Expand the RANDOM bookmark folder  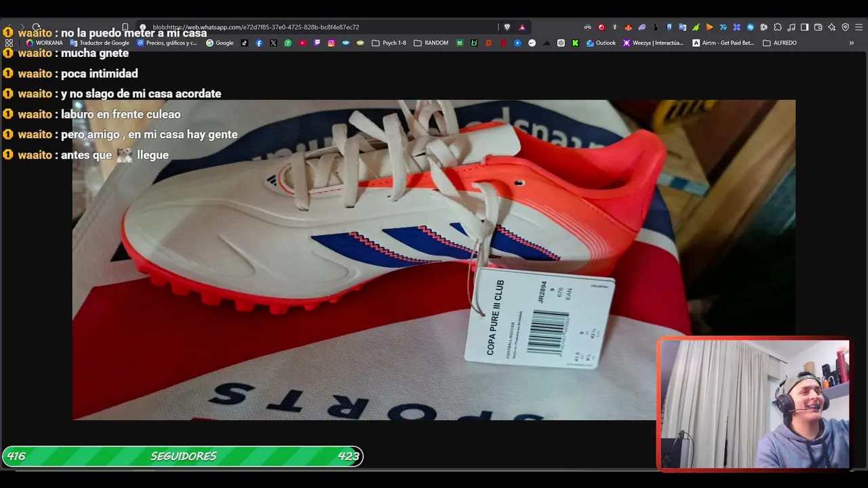pyautogui.click(x=431, y=43)
